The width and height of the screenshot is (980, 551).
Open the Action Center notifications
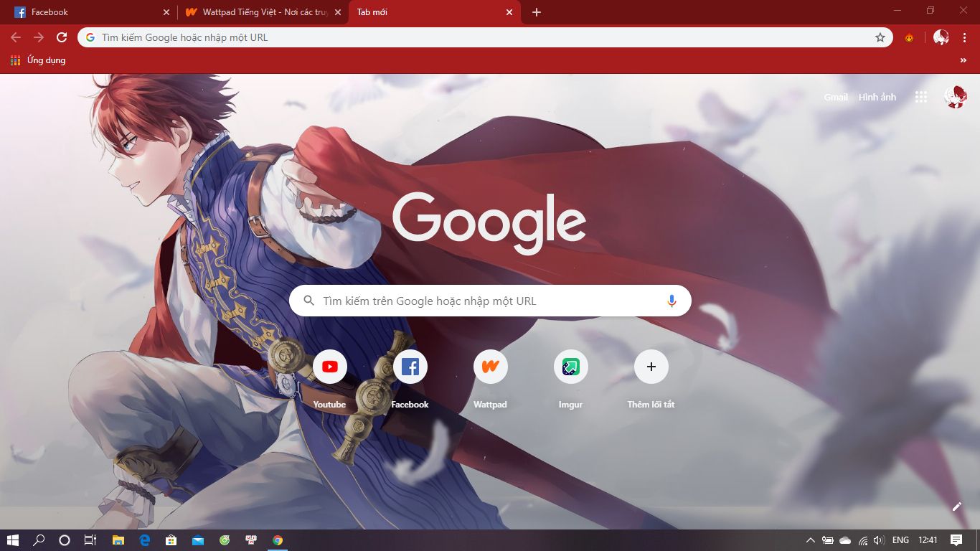(956, 540)
